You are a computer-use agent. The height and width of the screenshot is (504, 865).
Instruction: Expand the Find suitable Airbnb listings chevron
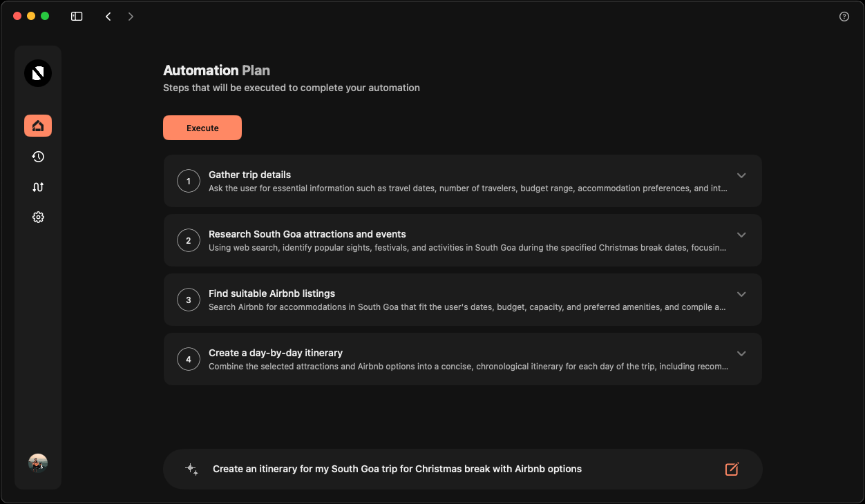[x=741, y=294]
